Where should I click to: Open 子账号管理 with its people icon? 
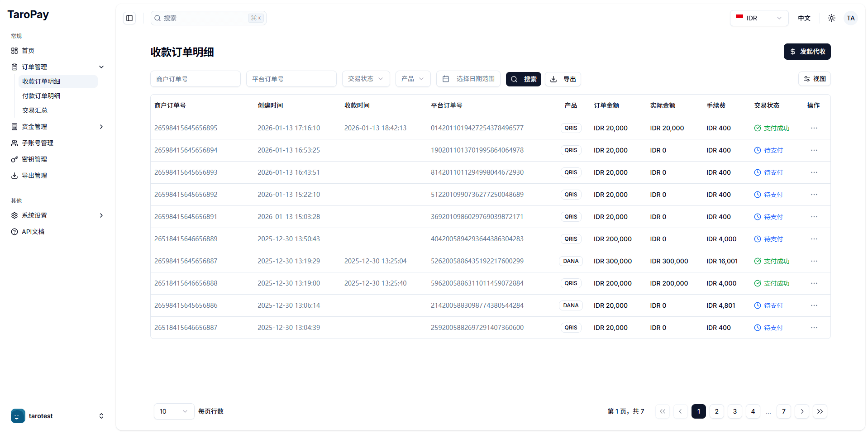pos(14,143)
